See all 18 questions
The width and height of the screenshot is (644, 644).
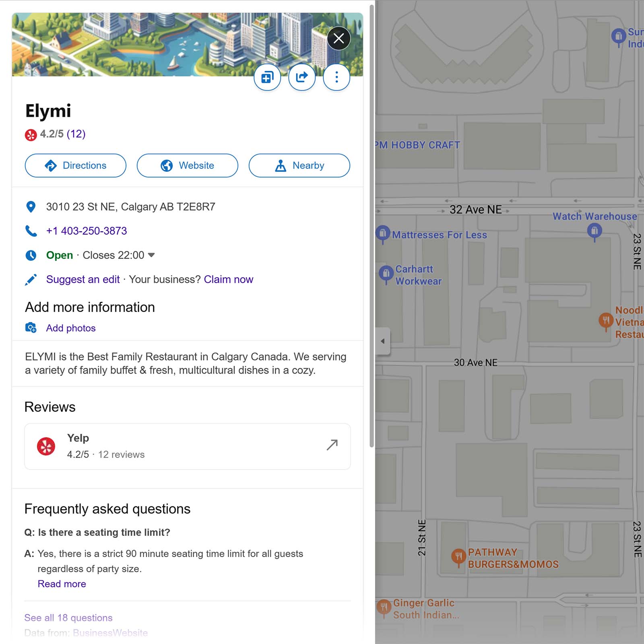point(68,617)
